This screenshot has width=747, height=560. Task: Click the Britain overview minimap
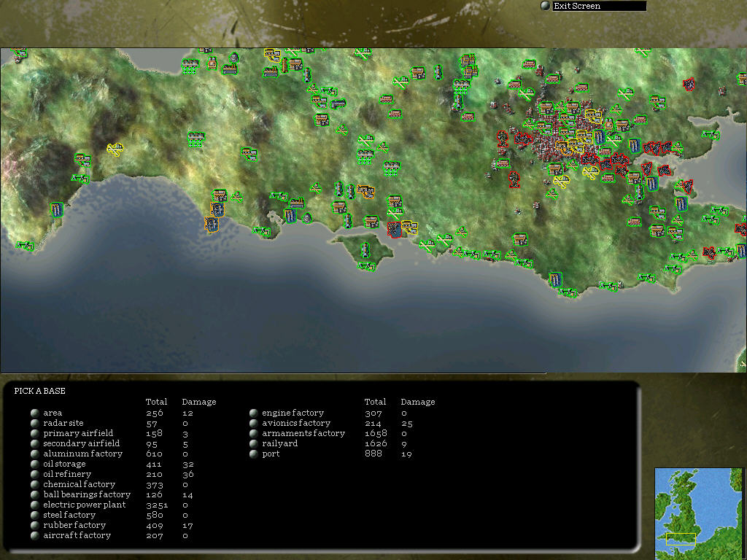pos(698,513)
